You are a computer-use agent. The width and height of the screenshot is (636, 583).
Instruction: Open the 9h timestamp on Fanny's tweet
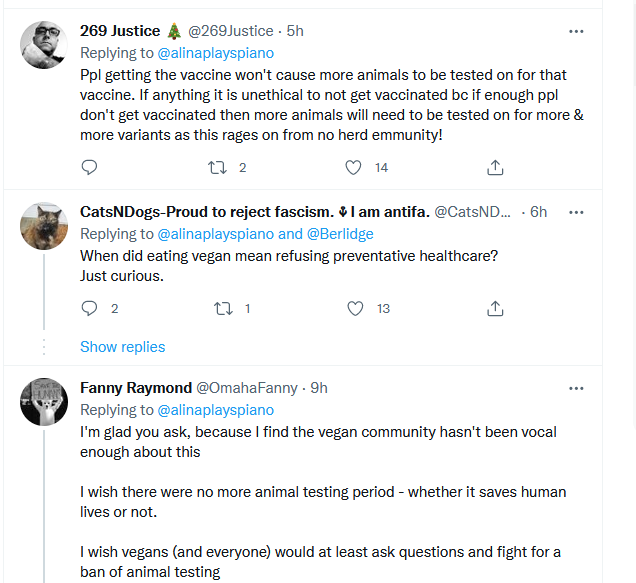coord(318,388)
